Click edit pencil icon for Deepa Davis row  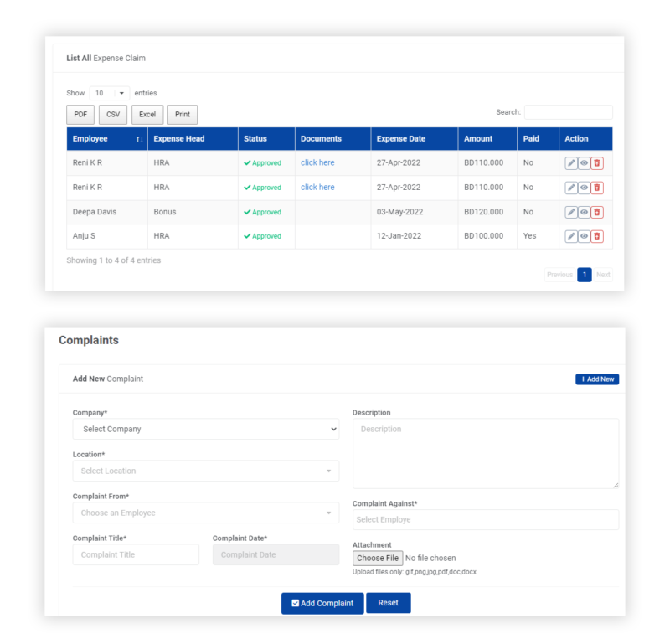[x=571, y=213]
